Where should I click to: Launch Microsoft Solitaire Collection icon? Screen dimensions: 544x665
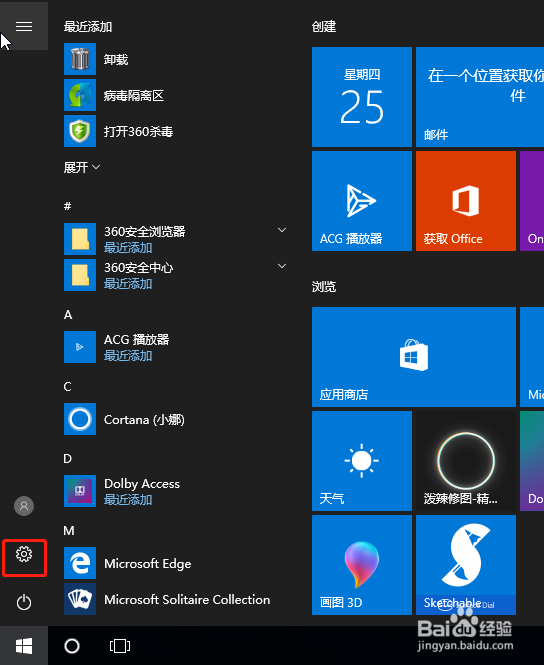point(80,599)
